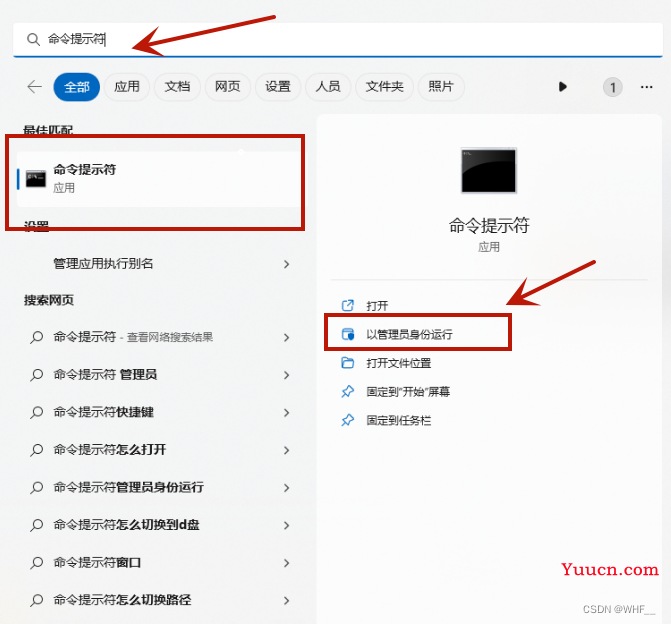Expand chevron beside 命令提示符窗口
The width and height of the screenshot is (671, 624).
(x=286, y=563)
